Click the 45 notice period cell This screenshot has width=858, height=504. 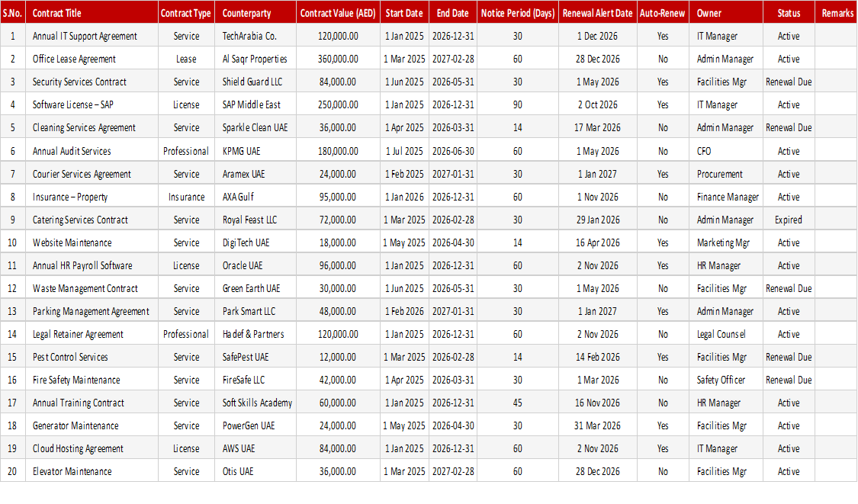[x=518, y=403]
